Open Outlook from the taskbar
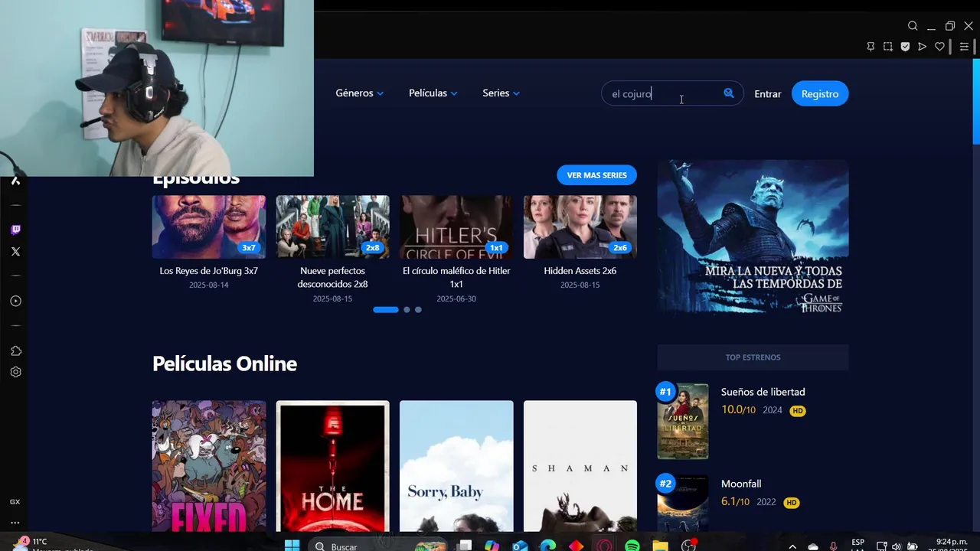 pos(520,546)
